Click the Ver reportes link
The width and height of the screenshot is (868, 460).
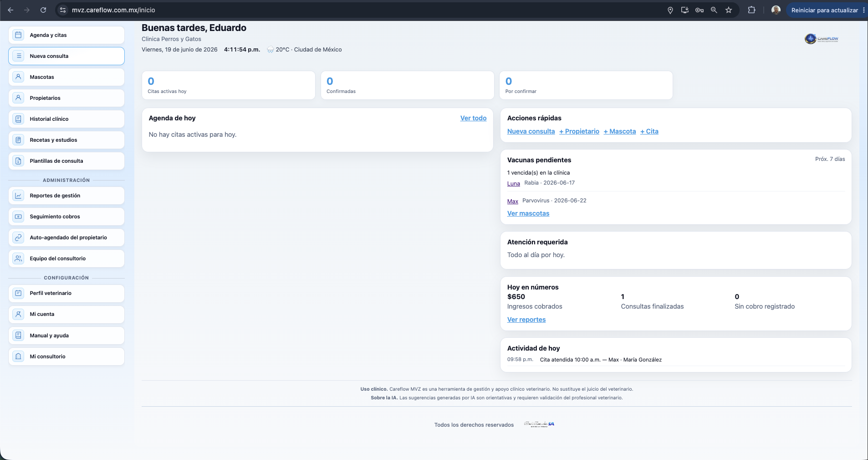(x=526, y=320)
